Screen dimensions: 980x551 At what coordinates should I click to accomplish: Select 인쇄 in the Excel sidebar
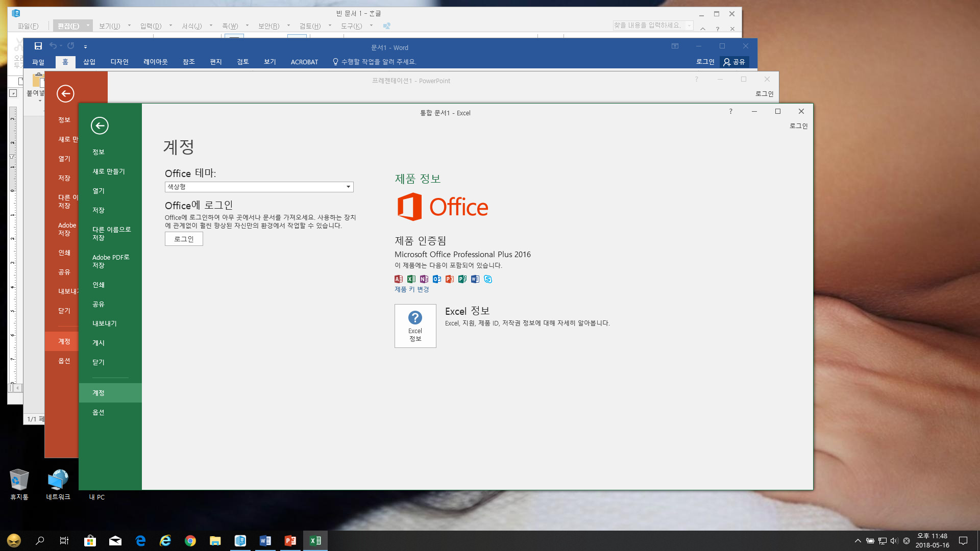(110, 285)
